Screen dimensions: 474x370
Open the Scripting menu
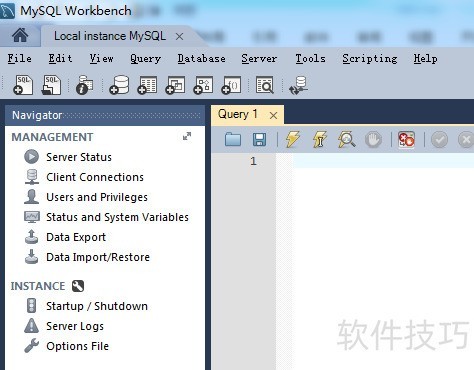click(370, 59)
